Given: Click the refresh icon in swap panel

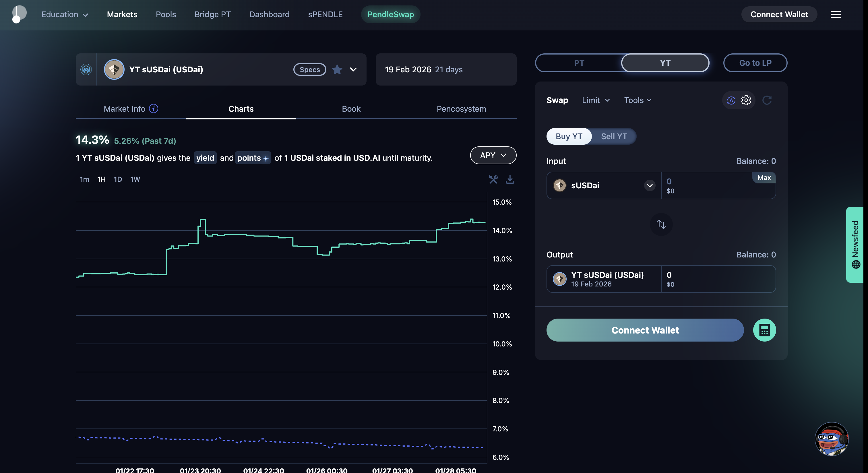Looking at the screenshot, I should click(x=767, y=100).
